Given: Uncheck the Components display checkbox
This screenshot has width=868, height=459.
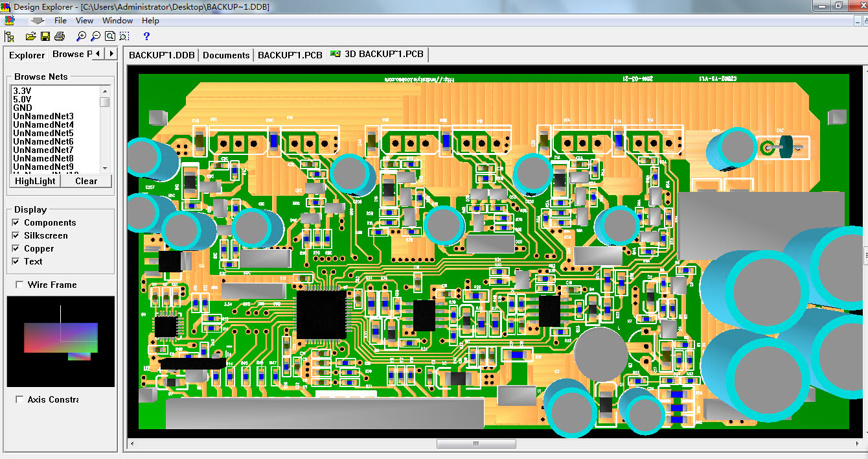Looking at the screenshot, I should (16, 222).
